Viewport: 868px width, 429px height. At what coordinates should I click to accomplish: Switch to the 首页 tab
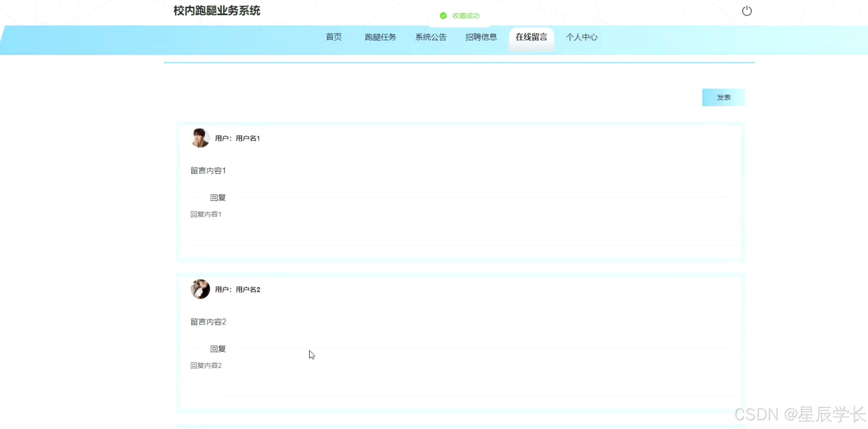tap(333, 37)
